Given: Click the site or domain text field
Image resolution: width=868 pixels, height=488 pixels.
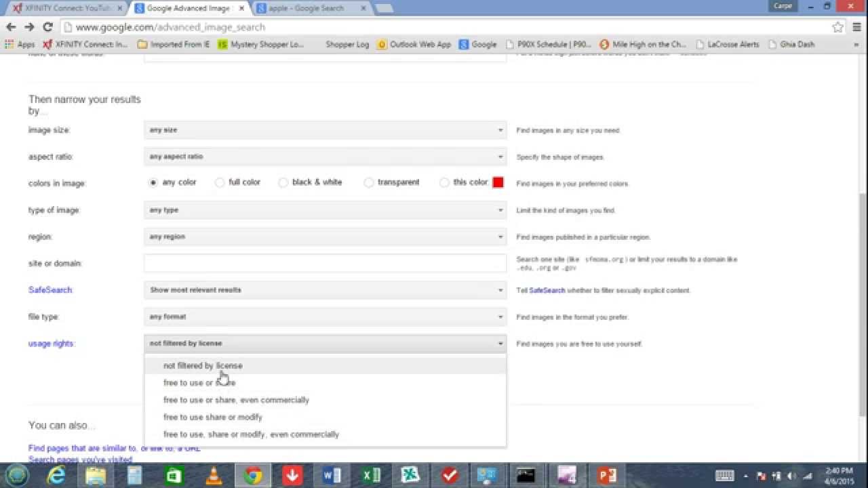Looking at the screenshot, I should click(325, 263).
